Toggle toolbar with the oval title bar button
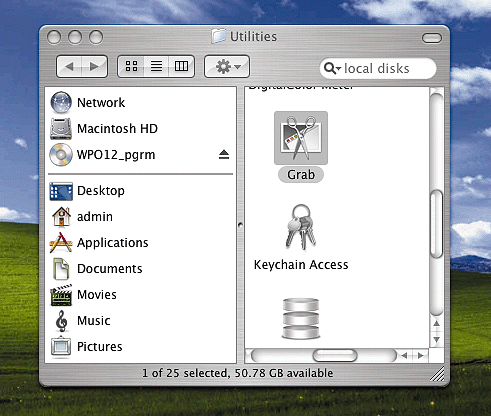The image size is (491, 416). tap(432, 38)
